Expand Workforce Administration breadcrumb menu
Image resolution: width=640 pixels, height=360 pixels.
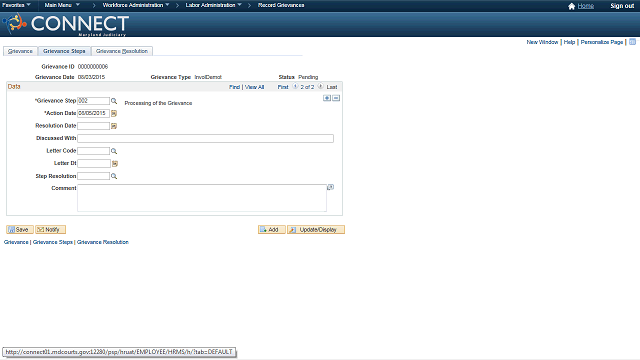click(136, 5)
